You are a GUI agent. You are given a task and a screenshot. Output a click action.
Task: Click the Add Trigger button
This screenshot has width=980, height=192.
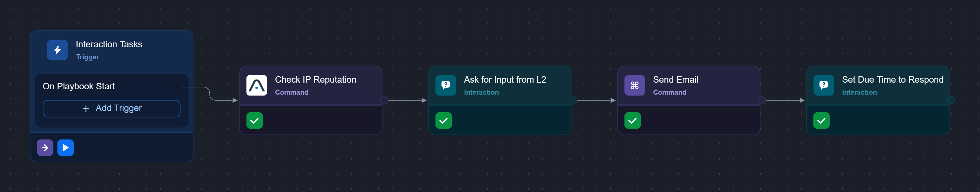coord(111,108)
